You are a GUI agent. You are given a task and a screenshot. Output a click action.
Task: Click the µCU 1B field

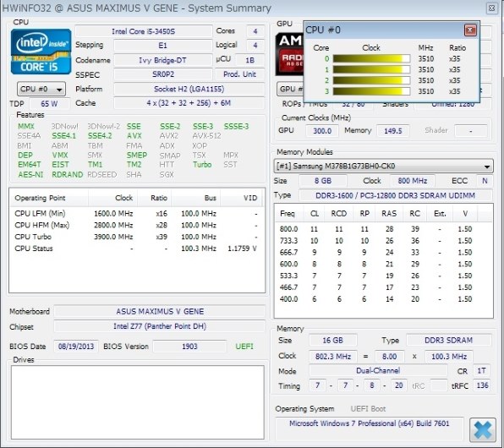pyautogui.click(x=250, y=60)
